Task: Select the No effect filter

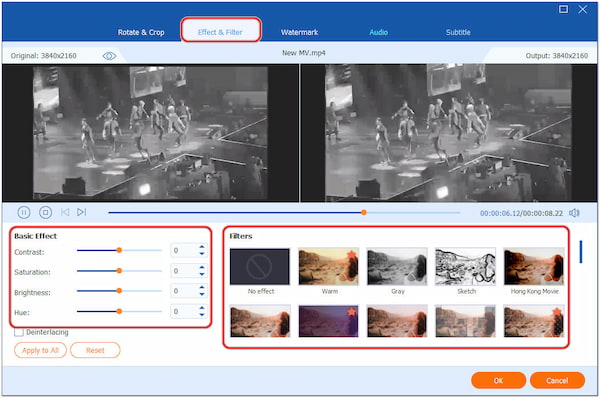Action: (x=260, y=267)
